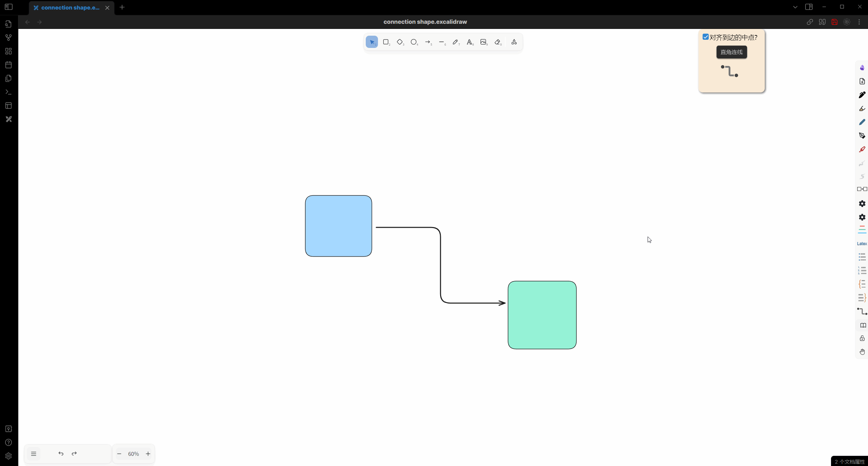
Task: Select the Diamond shape tool
Action: (x=400, y=42)
